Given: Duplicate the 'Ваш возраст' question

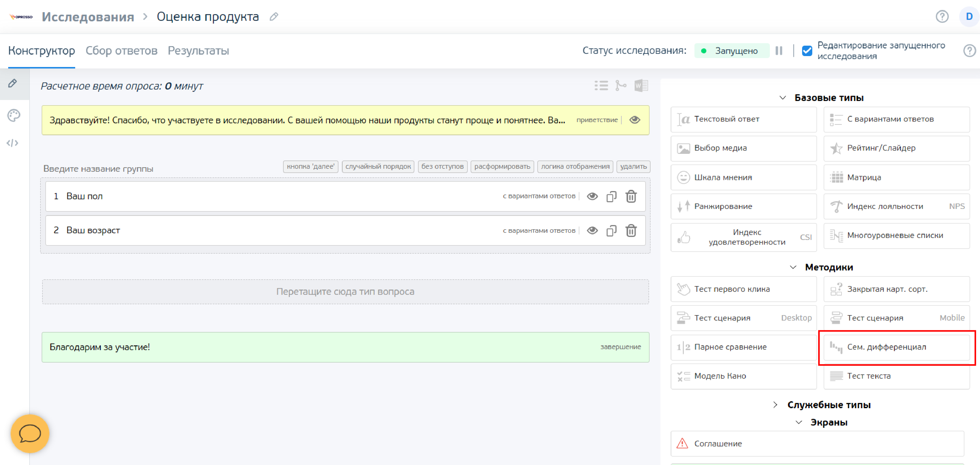Looking at the screenshot, I should pos(611,231).
